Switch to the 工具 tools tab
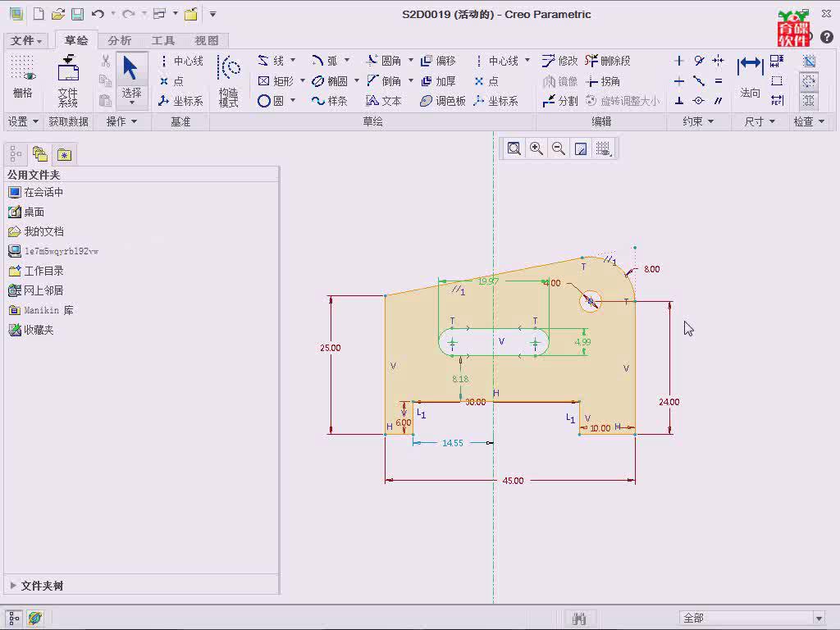This screenshot has width=840, height=630. point(163,40)
